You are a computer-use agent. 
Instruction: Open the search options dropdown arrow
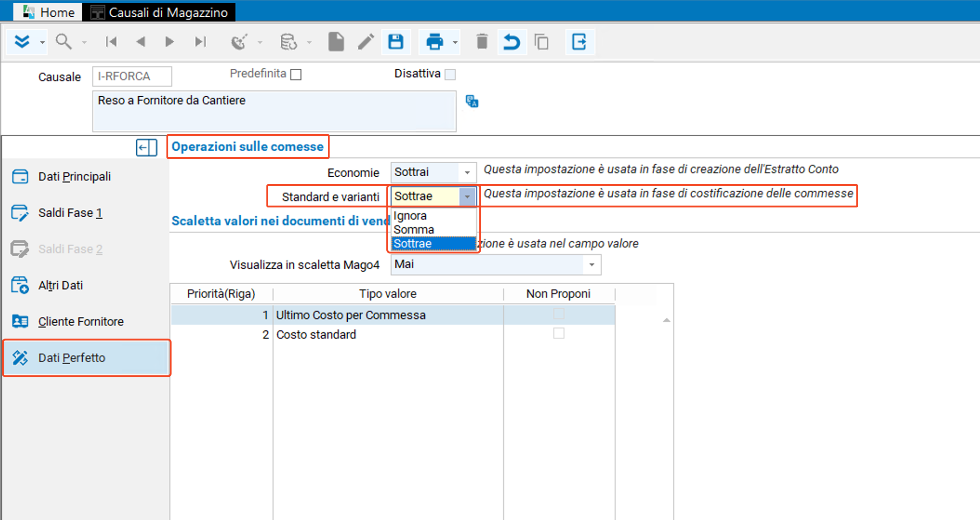[84, 42]
